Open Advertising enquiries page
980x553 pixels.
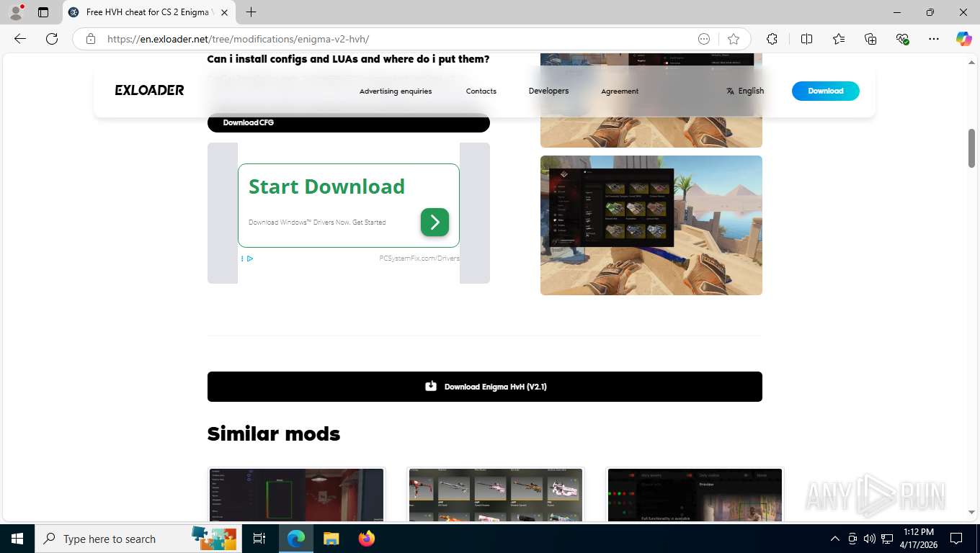point(396,91)
